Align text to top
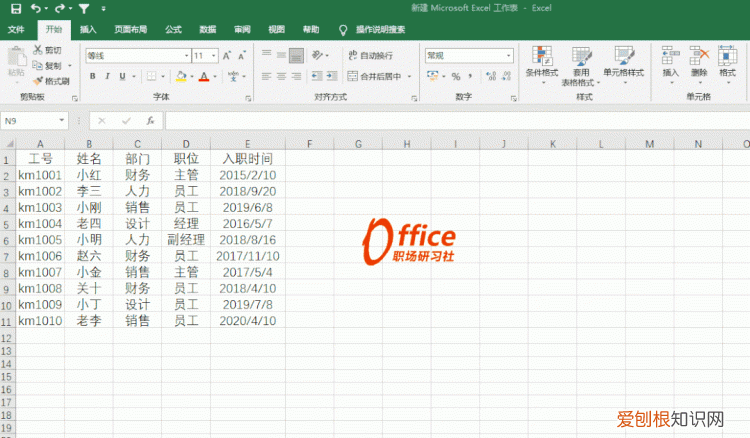This screenshot has height=438, width=750. pos(266,55)
